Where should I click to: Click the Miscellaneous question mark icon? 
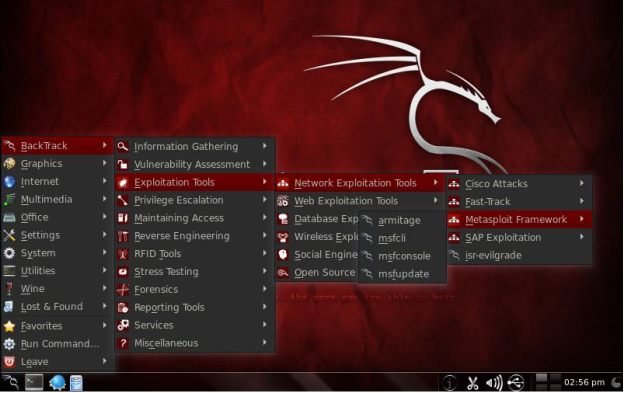tap(123, 343)
